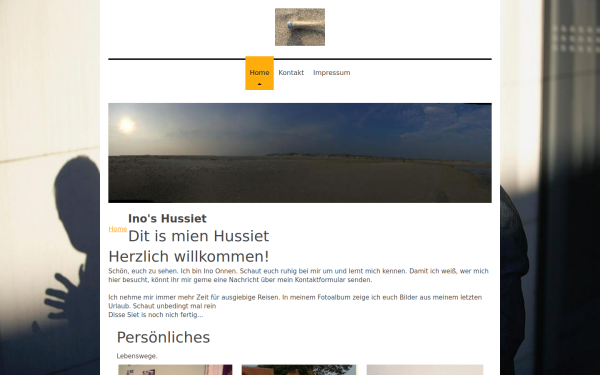Image resolution: width=600 pixels, height=375 pixels.
Task: Click the orange Home breadcrumb link
Action: 118,229
